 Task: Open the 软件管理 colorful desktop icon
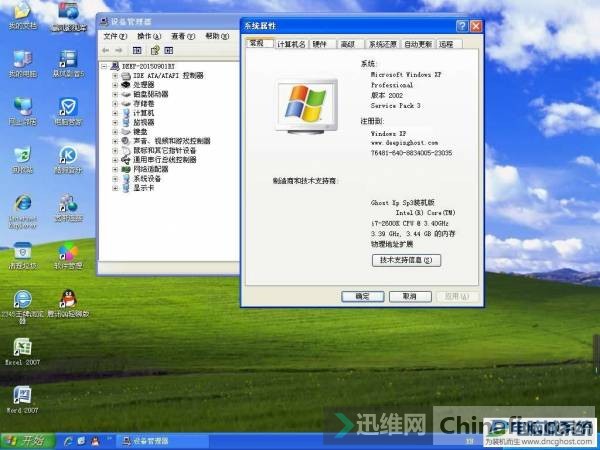68,256
